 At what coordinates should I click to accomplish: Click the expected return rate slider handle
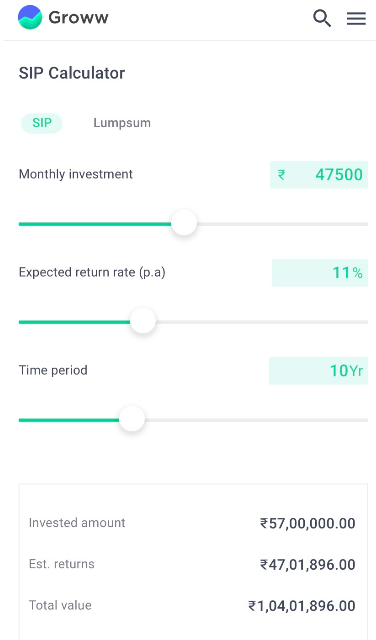click(143, 321)
